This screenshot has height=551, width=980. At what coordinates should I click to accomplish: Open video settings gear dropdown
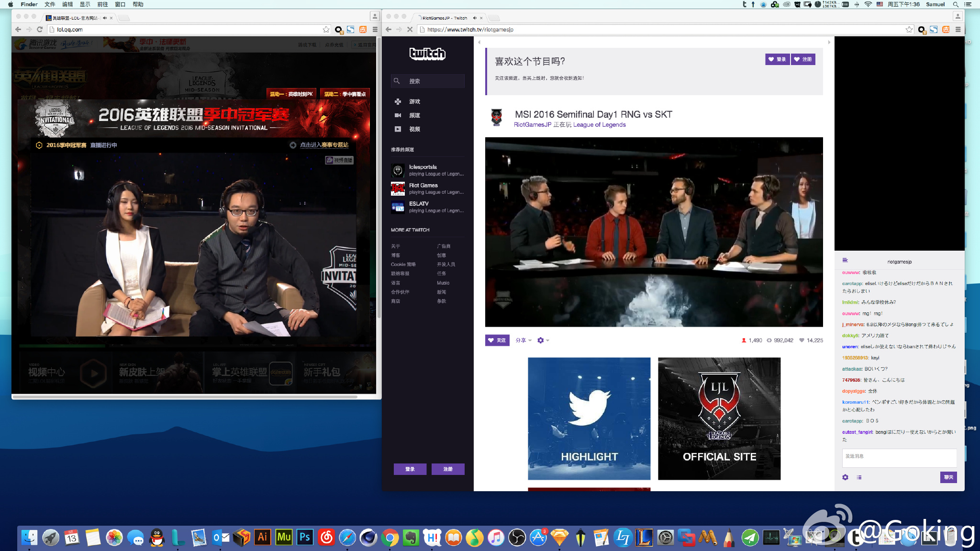click(x=543, y=341)
